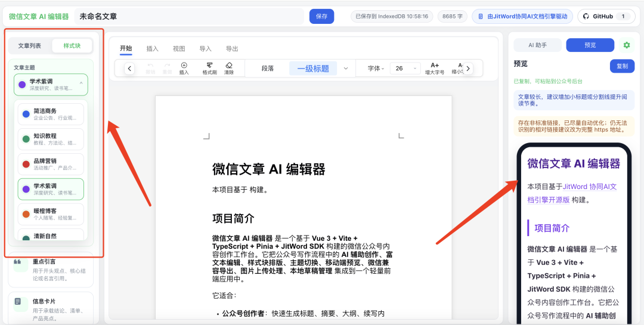The width and height of the screenshot is (644, 325).
Task: Choose the 暖橙博客 theme option
Action: coord(51,214)
